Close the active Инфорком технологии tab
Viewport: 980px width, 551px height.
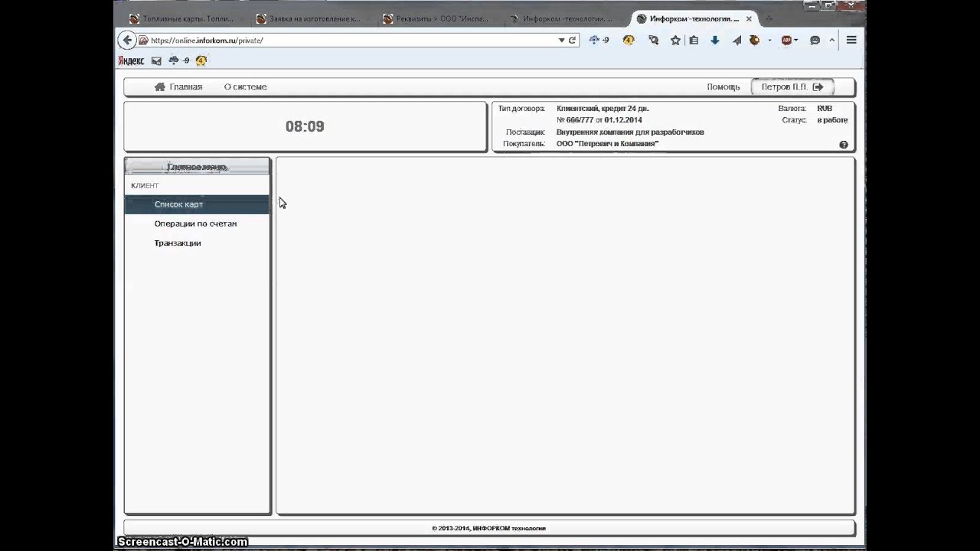tap(749, 18)
